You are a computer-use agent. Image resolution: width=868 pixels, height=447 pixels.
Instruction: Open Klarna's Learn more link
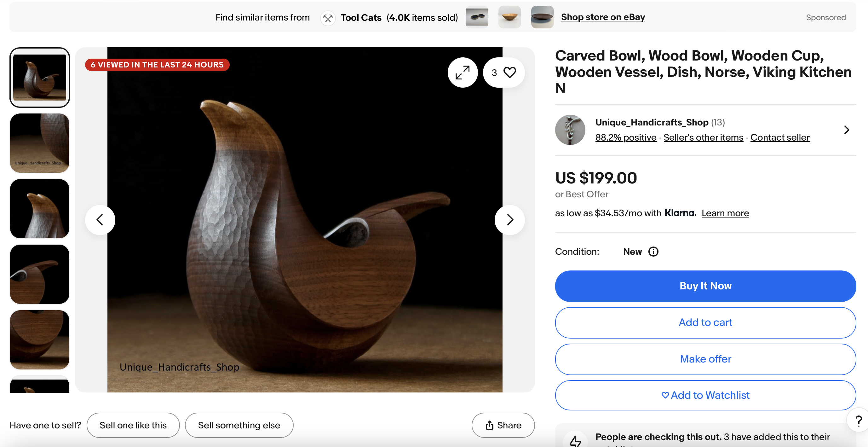[x=725, y=213]
